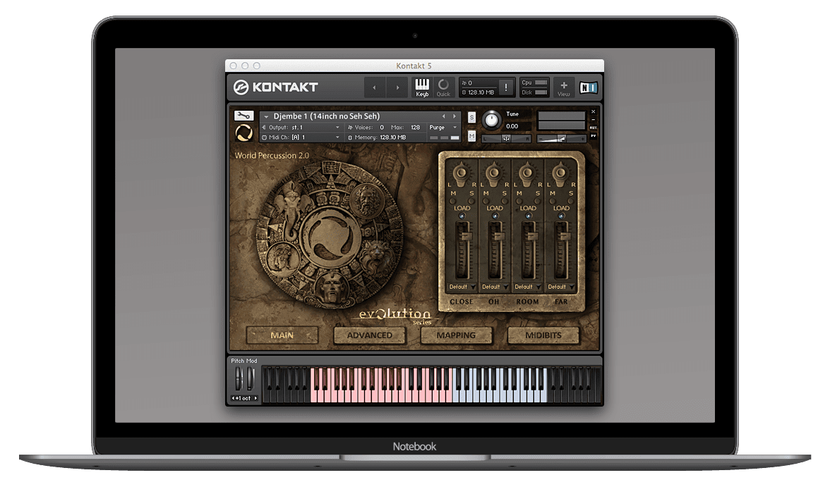Toggle LOAD light for ROOM mic
Image resolution: width=830 pixels, height=504 pixels.
click(x=528, y=216)
